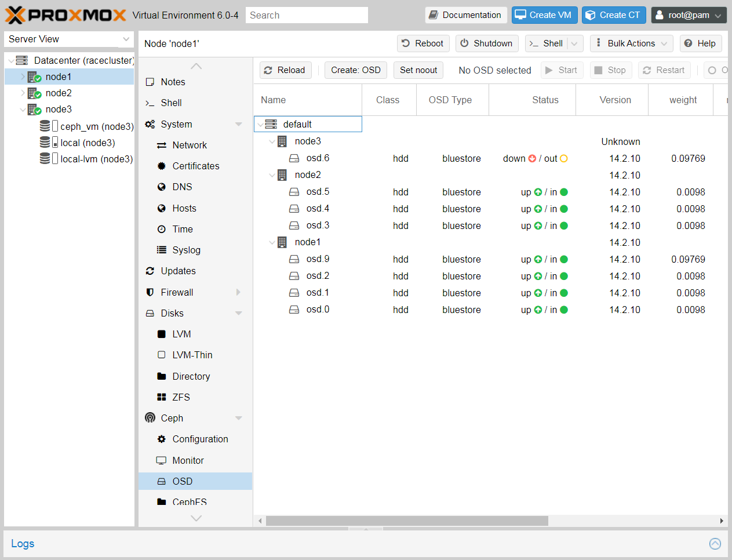
Task: Collapse node3 in the server tree
Action: [23, 109]
